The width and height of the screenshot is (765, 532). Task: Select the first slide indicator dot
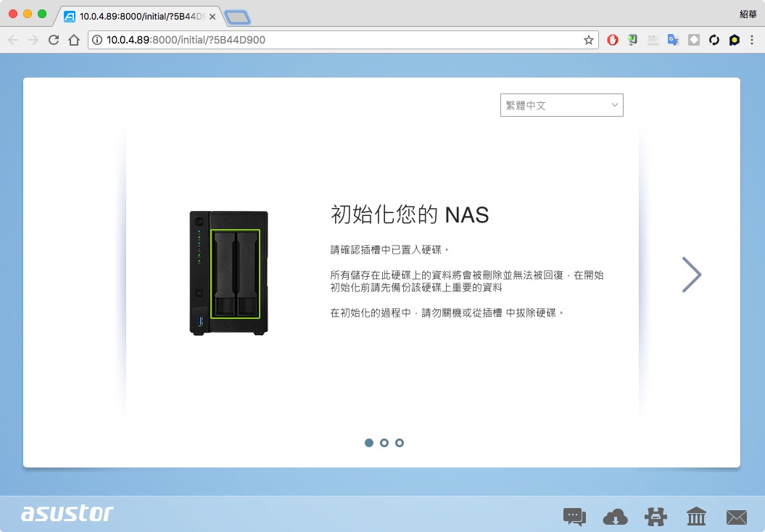coord(369,443)
